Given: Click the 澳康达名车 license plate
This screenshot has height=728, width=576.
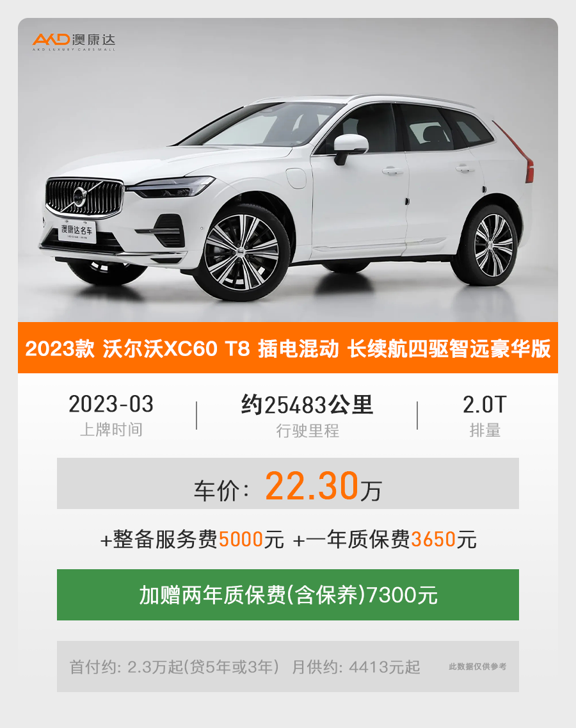Looking at the screenshot, I should coord(77,231).
